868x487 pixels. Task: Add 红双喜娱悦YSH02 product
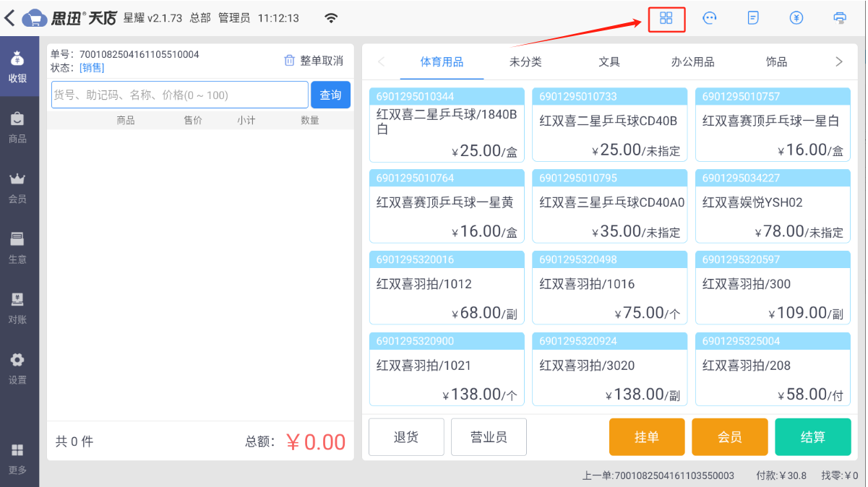(773, 206)
